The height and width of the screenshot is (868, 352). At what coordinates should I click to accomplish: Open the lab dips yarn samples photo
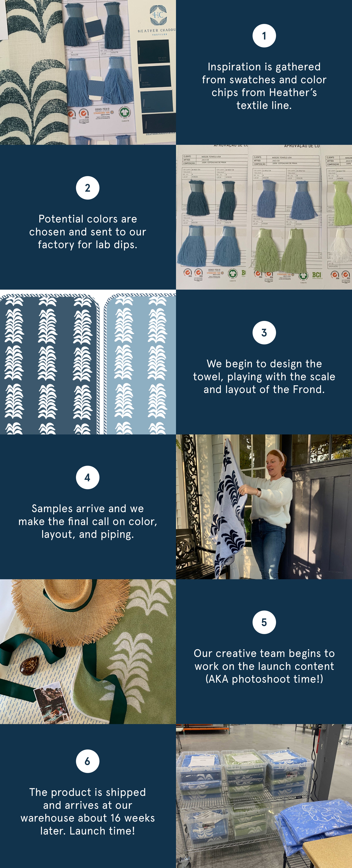click(x=264, y=217)
